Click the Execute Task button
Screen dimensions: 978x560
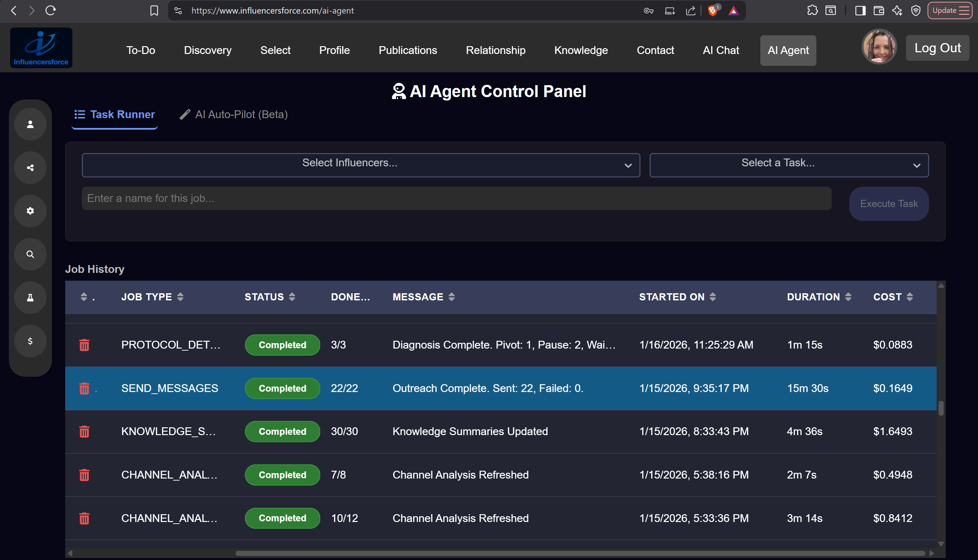point(888,203)
